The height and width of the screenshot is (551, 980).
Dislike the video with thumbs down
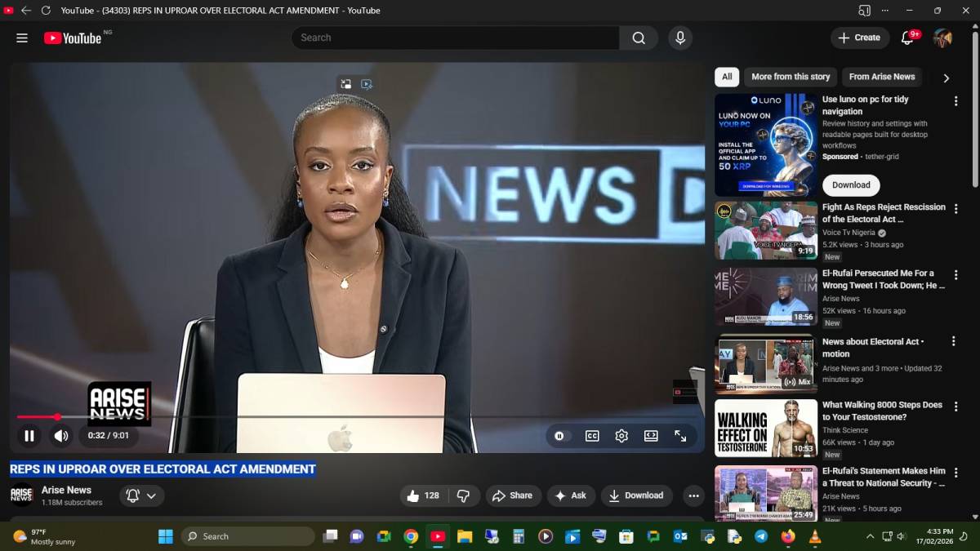[463, 495]
